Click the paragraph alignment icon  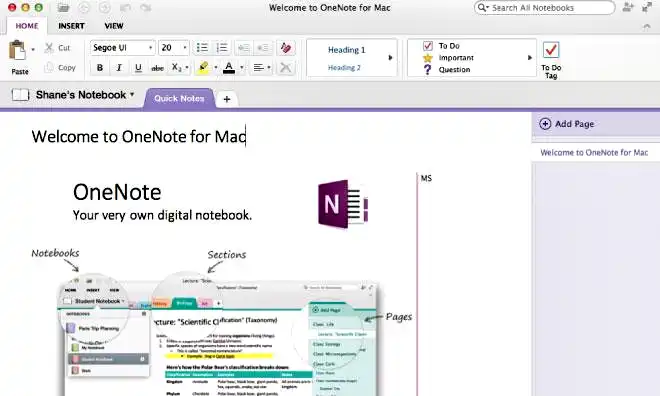click(258, 67)
